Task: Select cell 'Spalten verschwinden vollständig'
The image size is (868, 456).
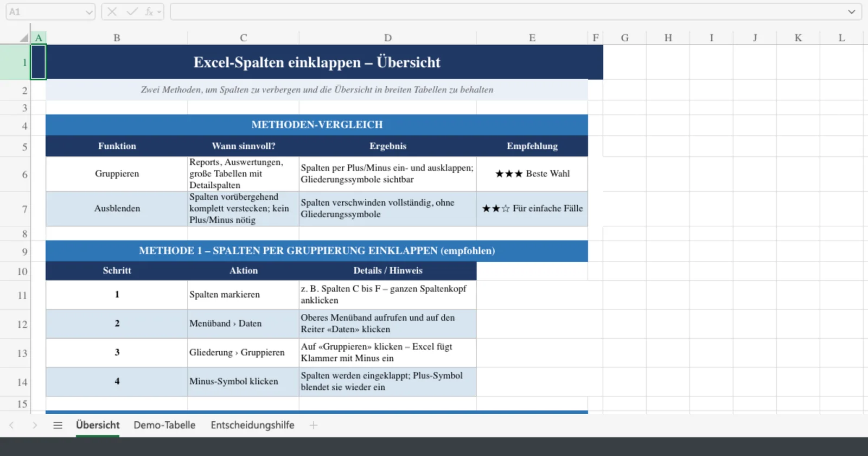Action: click(388, 208)
